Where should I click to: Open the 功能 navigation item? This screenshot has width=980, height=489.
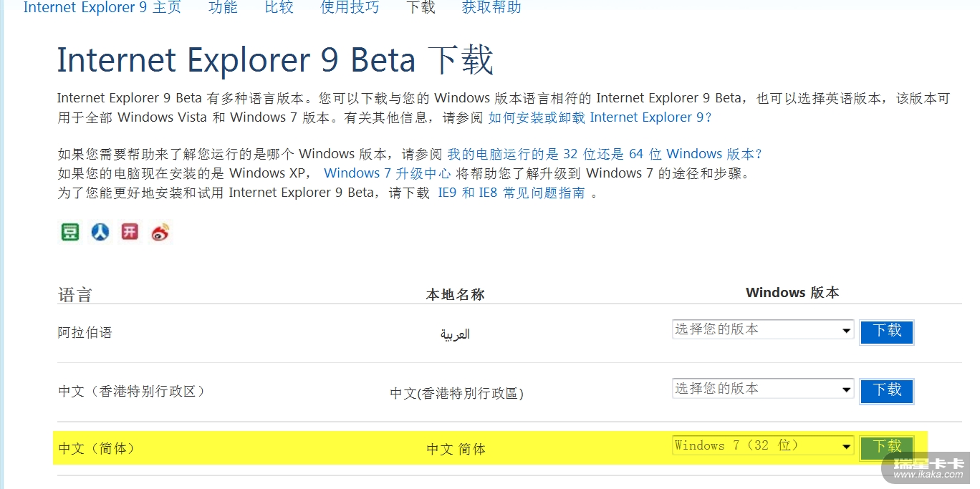(223, 8)
